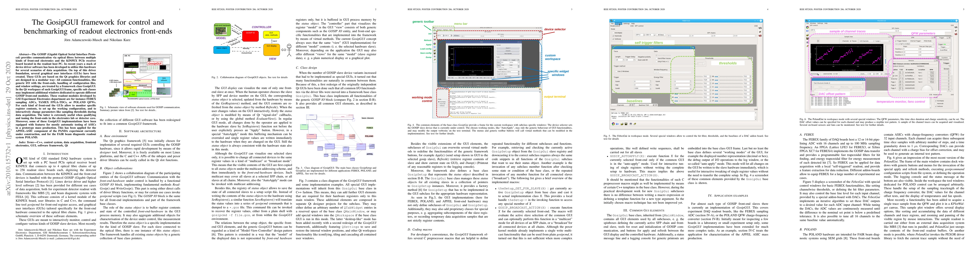Select the Channels radio button in Sample View
The height and width of the screenshot is (254, 980).
[841, 41]
